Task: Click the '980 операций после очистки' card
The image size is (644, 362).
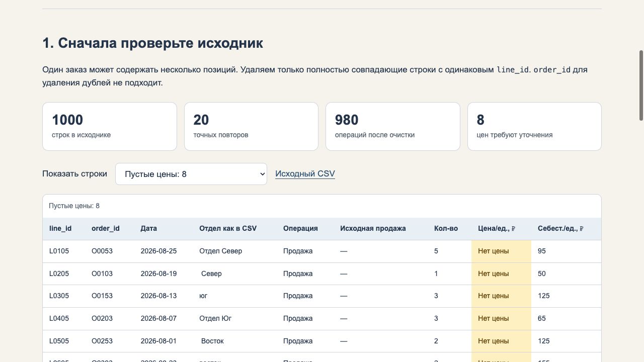Action: pos(393,126)
